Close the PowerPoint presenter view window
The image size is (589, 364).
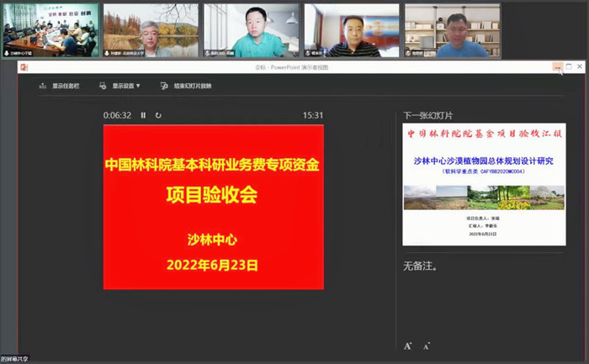click(580, 66)
